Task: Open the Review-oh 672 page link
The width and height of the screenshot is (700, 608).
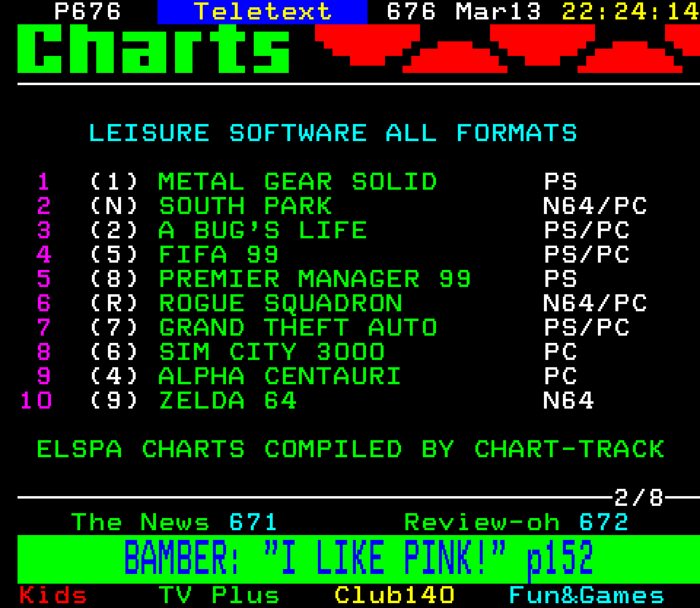Action: click(516, 522)
